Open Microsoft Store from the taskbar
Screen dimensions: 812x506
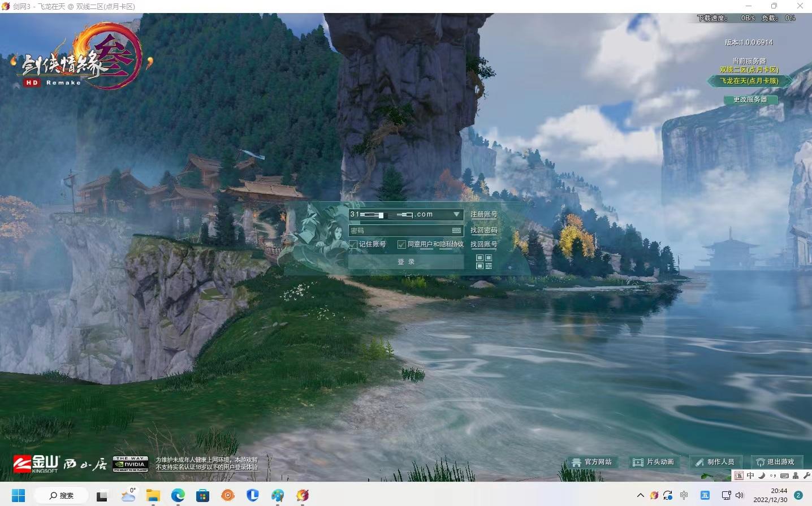click(x=203, y=496)
